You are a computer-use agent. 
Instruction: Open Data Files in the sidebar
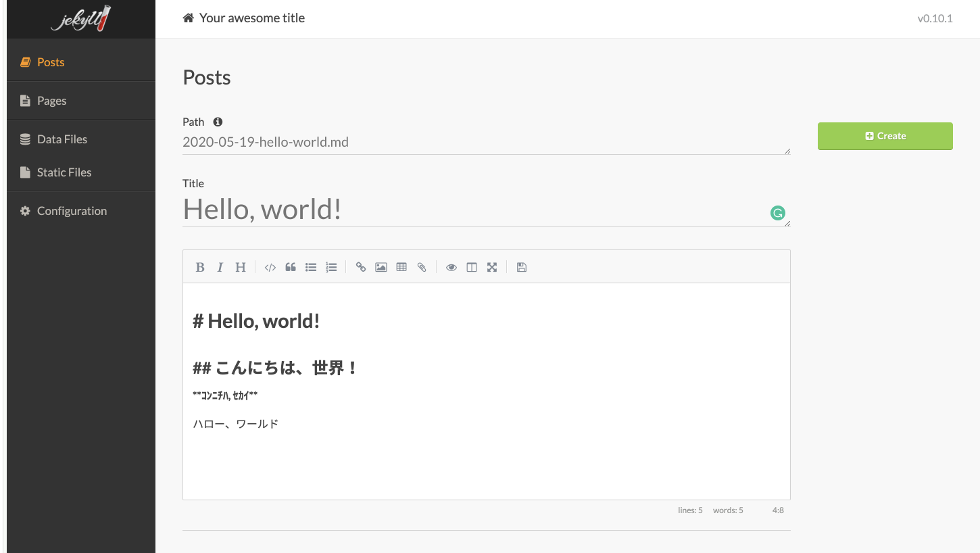(x=81, y=139)
